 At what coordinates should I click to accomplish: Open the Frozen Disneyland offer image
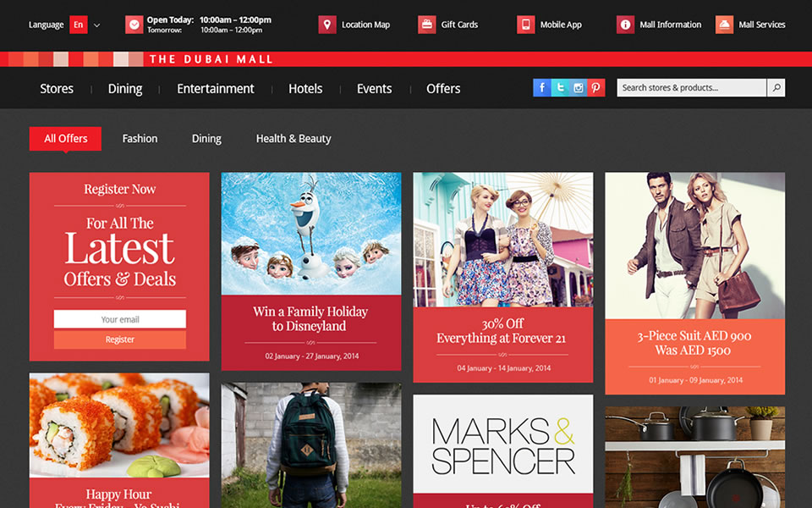tap(311, 234)
